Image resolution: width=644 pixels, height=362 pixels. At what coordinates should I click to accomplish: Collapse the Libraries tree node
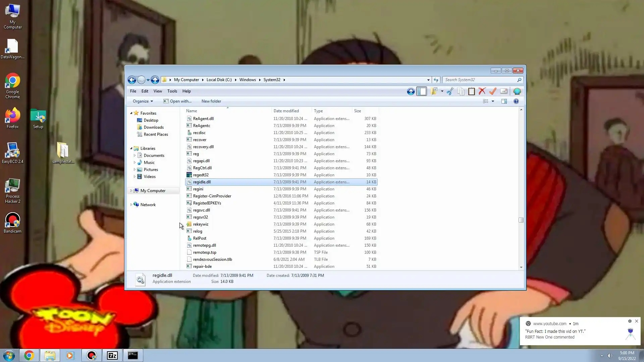coord(131,148)
